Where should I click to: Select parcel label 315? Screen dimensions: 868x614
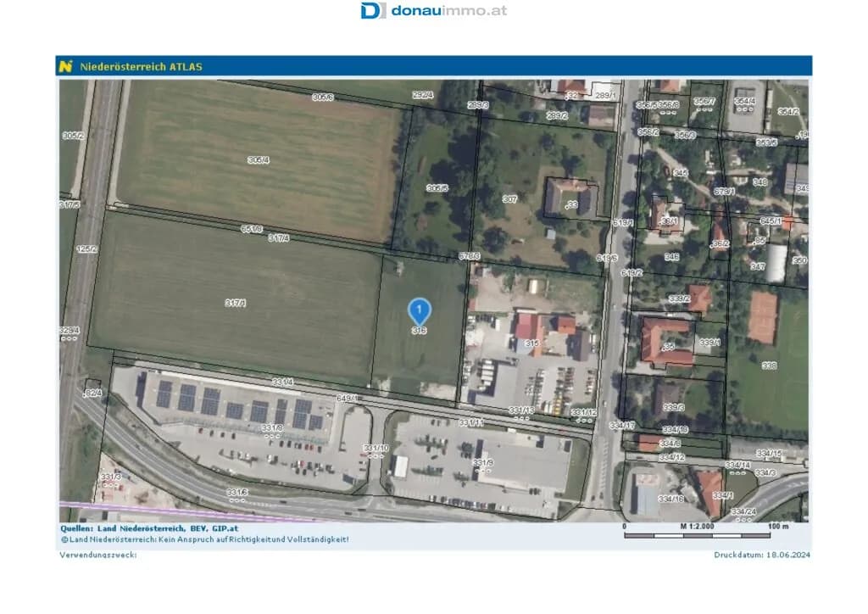[531, 343]
